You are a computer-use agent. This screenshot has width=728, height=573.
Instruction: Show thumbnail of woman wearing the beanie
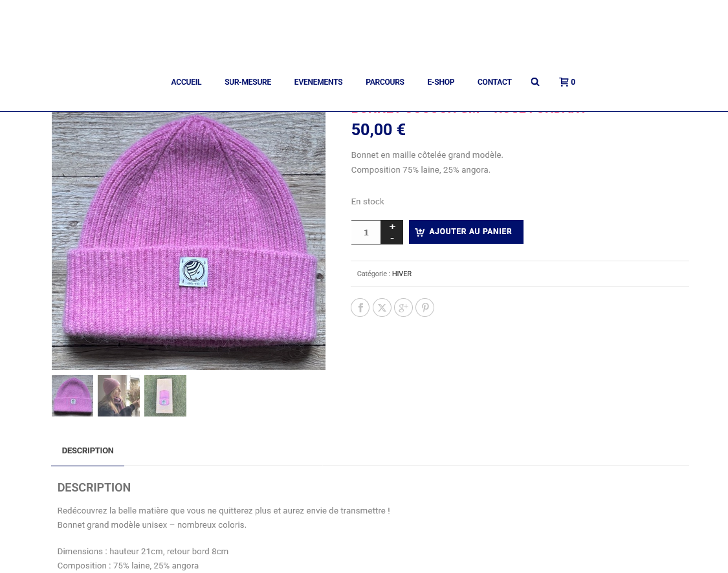(x=119, y=396)
